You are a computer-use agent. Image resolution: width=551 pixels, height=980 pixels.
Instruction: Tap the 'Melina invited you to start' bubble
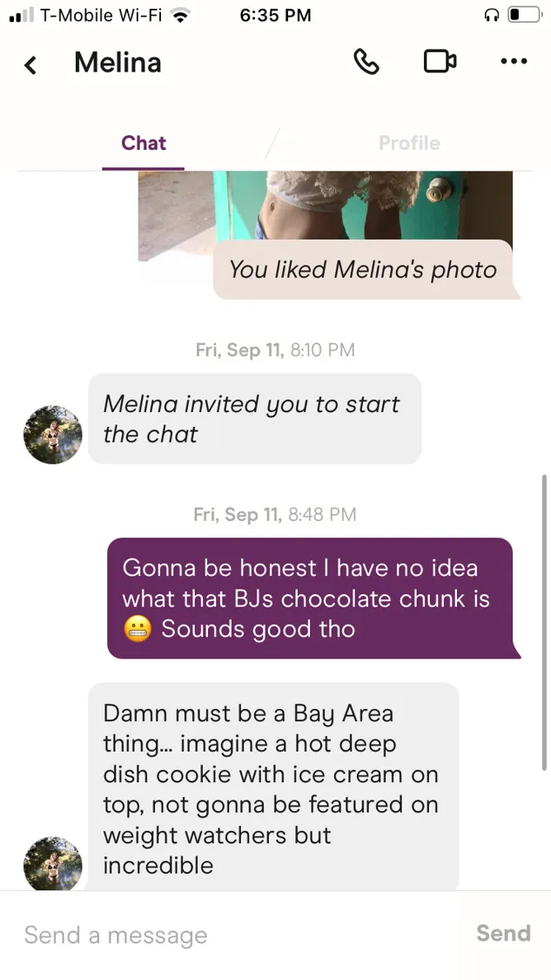pyautogui.click(x=254, y=419)
